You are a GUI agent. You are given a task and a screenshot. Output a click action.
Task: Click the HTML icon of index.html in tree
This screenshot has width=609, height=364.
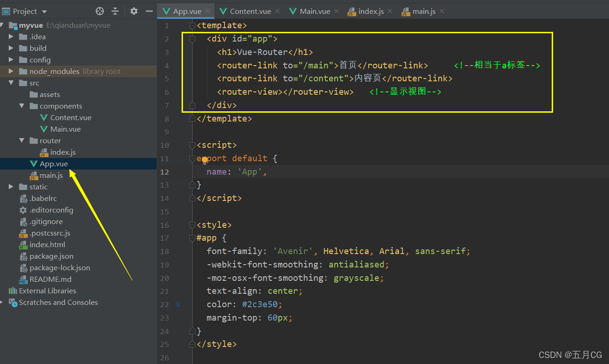point(23,245)
